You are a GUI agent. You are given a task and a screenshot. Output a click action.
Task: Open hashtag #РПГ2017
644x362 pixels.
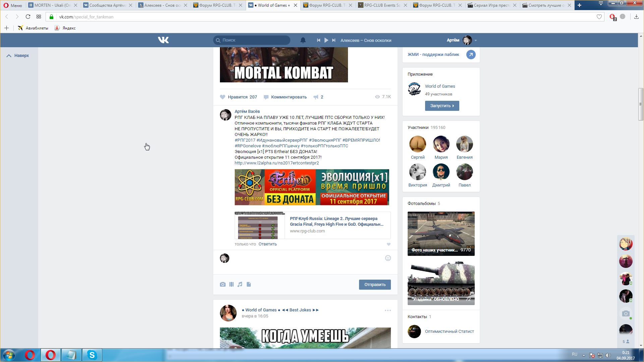[245, 140]
